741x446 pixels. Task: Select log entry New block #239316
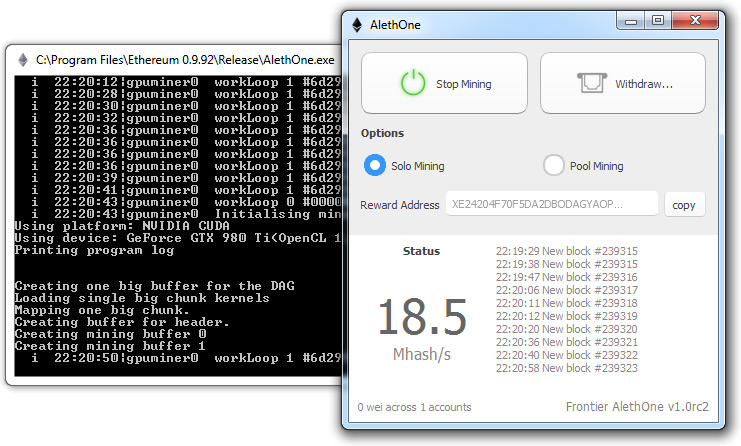[x=567, y=277]
